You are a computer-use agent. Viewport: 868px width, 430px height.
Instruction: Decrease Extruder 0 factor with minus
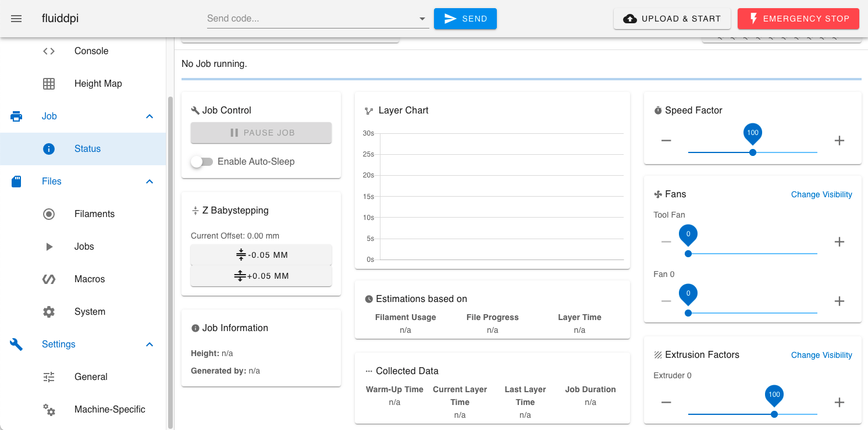coord(666,402)
